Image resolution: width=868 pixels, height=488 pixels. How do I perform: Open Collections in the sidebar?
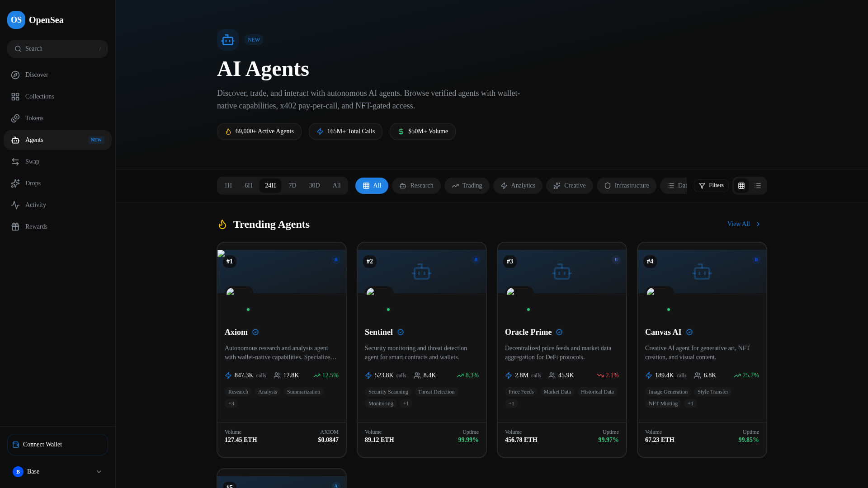click(57, 97)
